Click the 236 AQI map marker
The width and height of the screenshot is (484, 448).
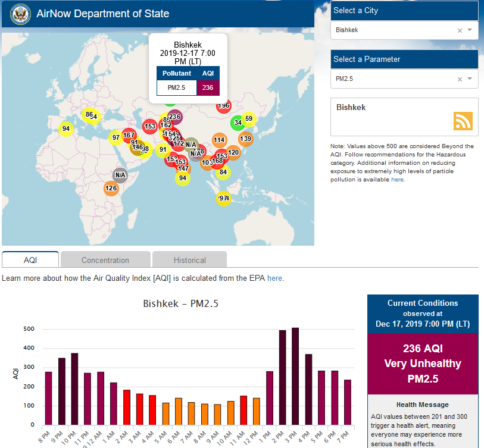174,117
